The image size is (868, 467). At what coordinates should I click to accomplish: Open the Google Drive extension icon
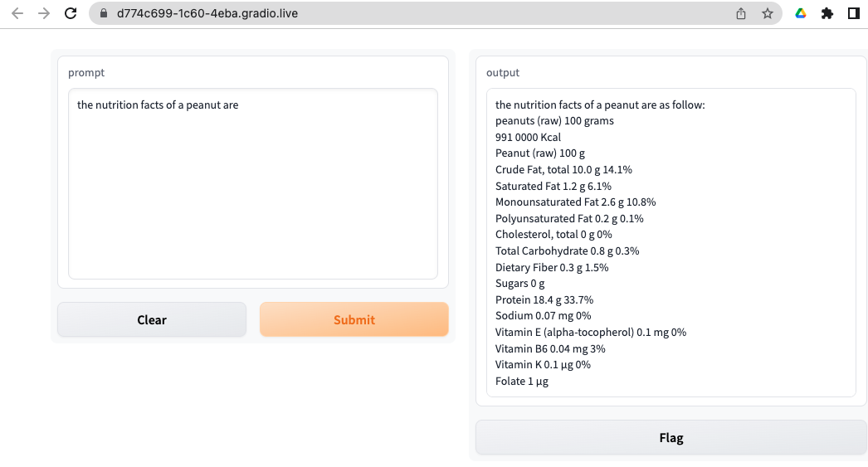[x=801, y=13]
